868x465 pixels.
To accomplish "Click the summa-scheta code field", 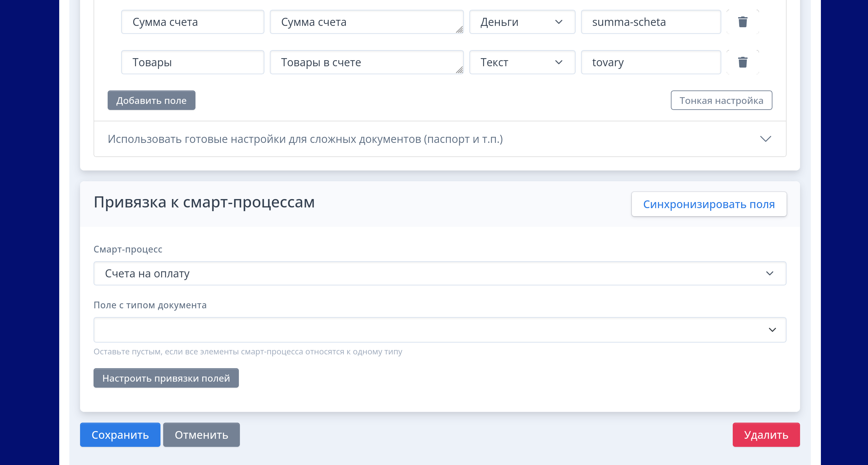I will pyautogui.click(x=651, y=22).
